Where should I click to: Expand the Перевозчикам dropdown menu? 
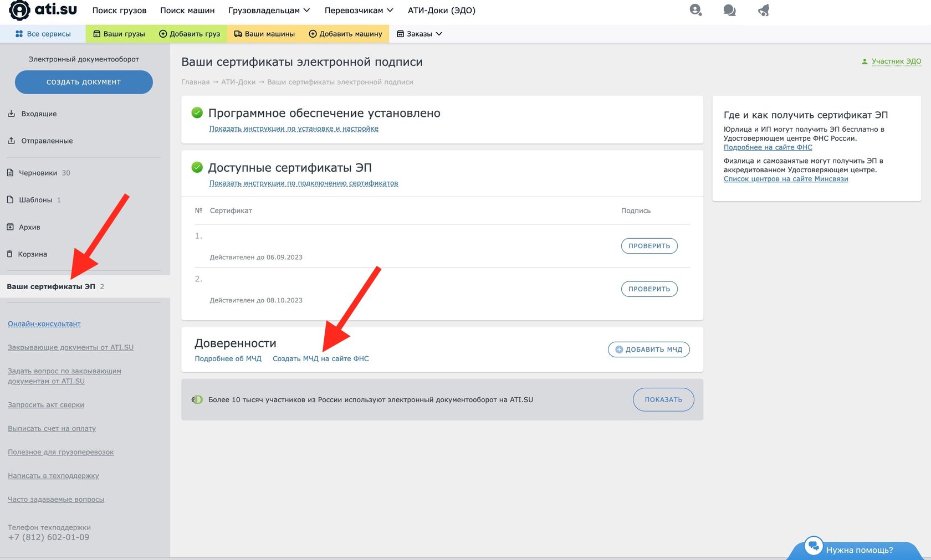[359, 10]
